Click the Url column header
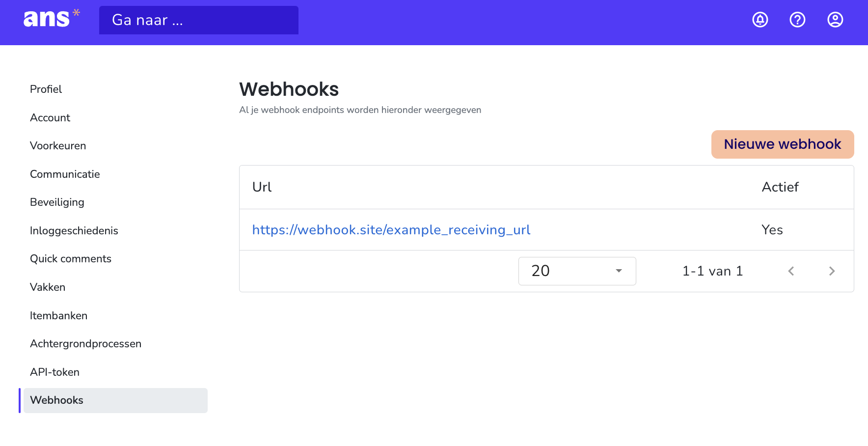Image resolution: width=868 pixels, height=446 pixels. tap(262, 187)
